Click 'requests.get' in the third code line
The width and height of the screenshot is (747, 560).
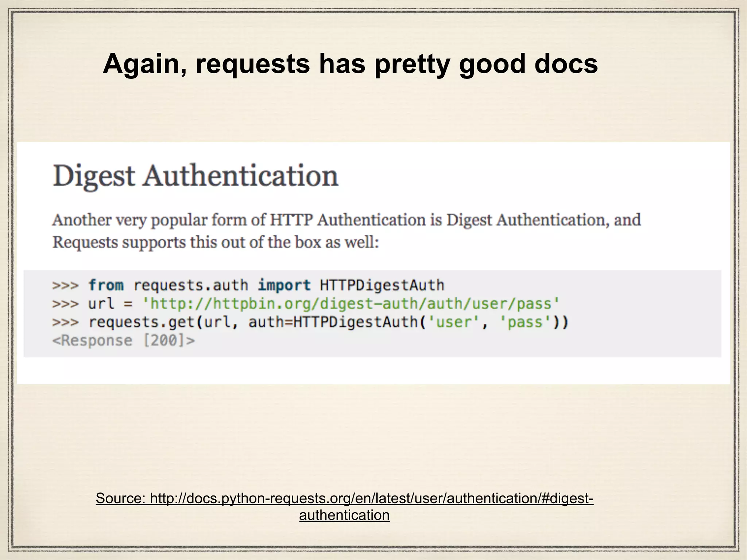142,322
